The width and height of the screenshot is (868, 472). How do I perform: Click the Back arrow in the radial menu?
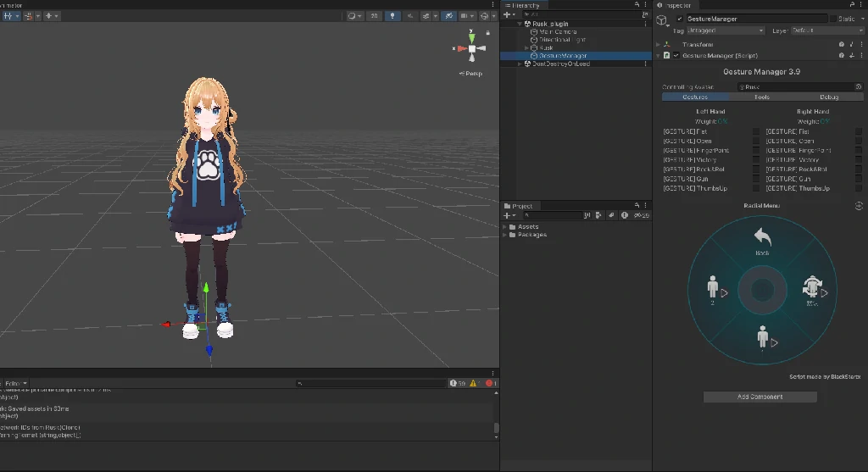tap(762, 237)
